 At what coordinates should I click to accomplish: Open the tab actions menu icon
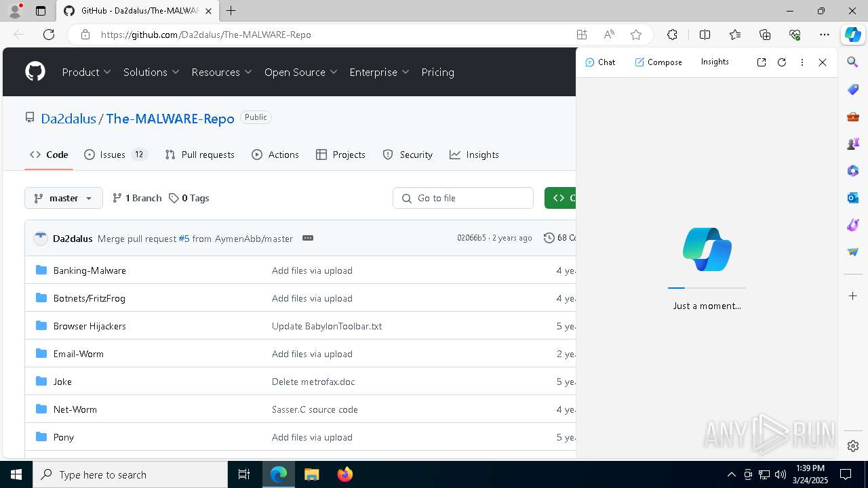pyautogui.click(x=41, y=11)
